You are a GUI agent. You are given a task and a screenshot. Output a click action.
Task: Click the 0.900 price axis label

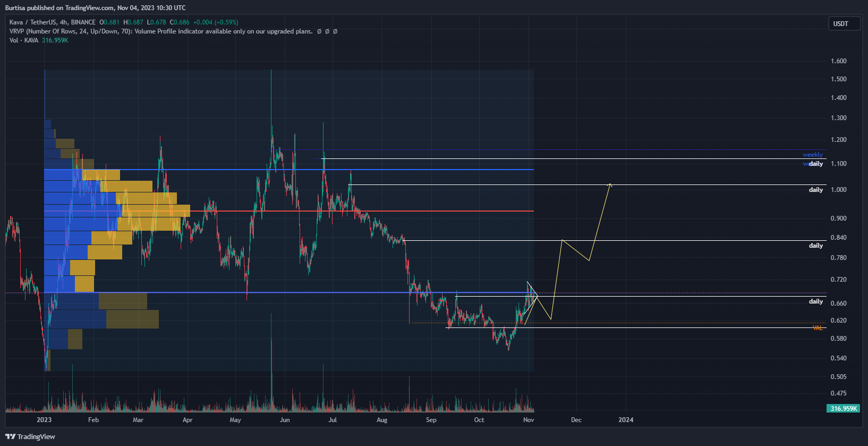[839, 218]
